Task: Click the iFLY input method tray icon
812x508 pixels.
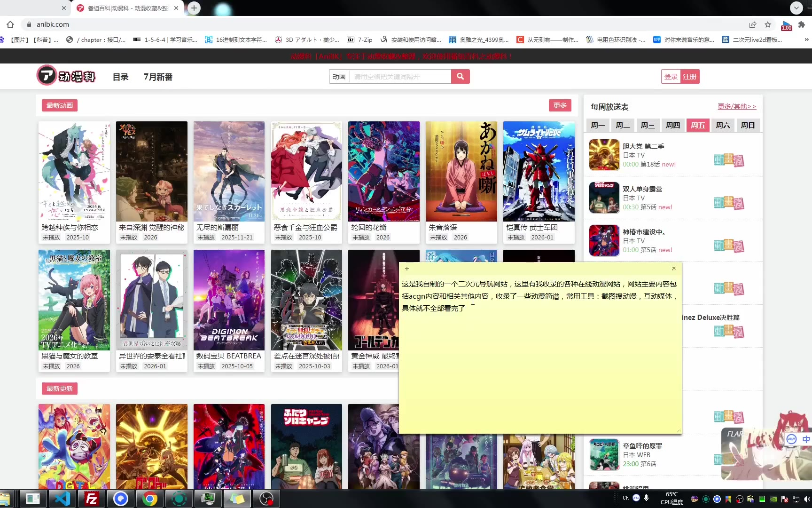Action: point(636,498)
